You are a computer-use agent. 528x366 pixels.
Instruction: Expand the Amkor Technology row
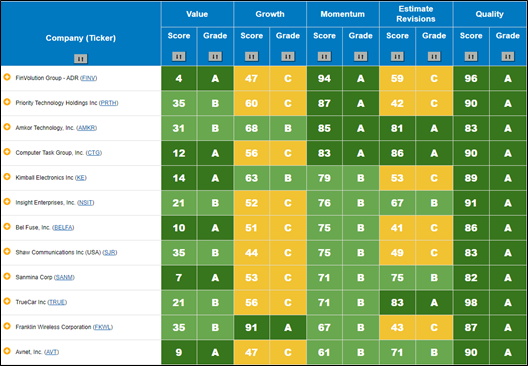(7, 127)
